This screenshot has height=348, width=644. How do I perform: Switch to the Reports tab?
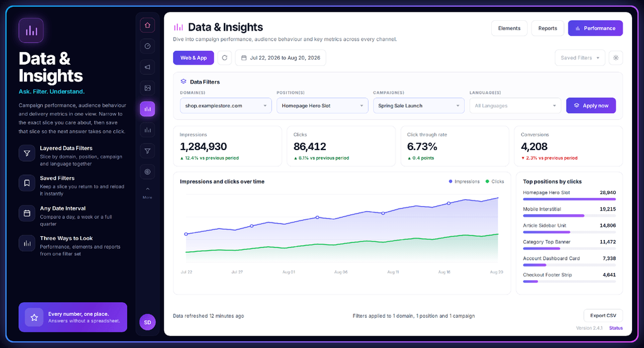tap(548, 28)
